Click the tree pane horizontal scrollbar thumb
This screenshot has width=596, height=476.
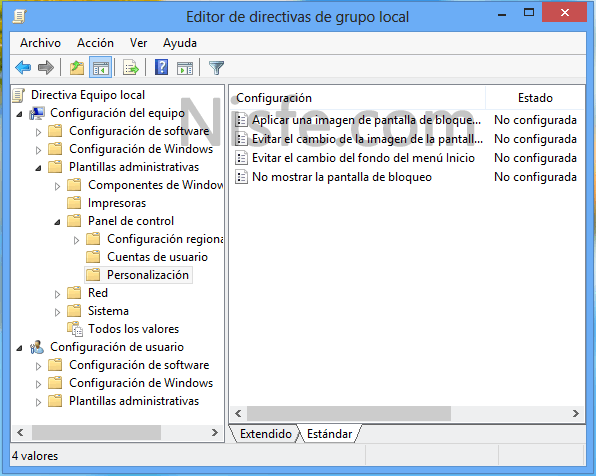click(x=96, y=433)
